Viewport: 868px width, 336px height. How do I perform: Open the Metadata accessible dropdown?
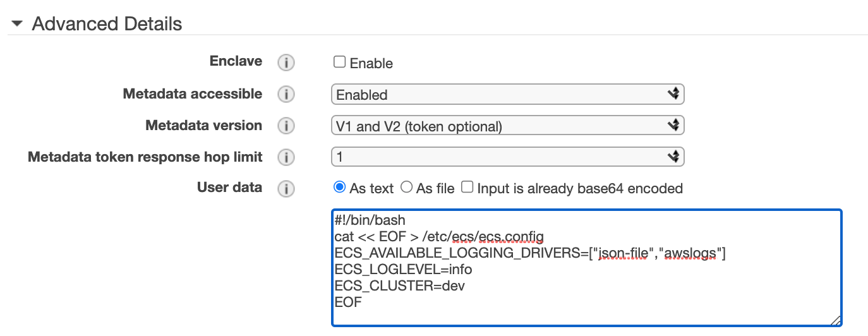click(508, 95)
